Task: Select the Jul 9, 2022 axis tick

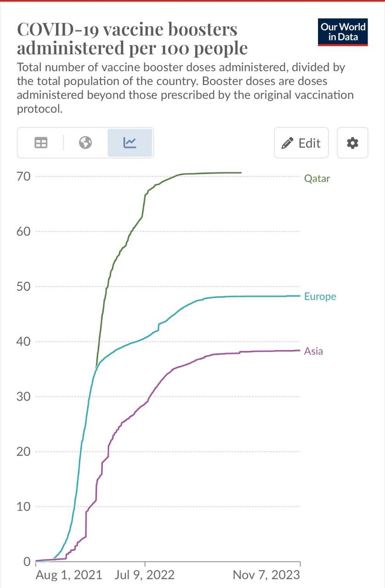Action: tap(145, 575)
